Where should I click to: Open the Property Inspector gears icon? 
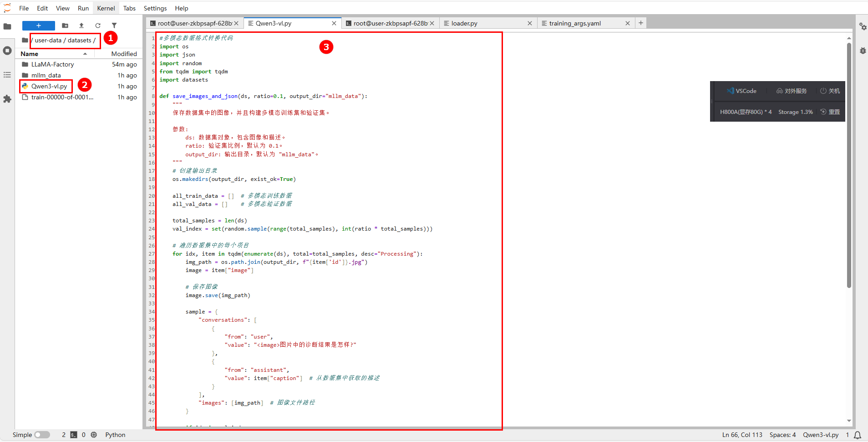coord(863,26)
